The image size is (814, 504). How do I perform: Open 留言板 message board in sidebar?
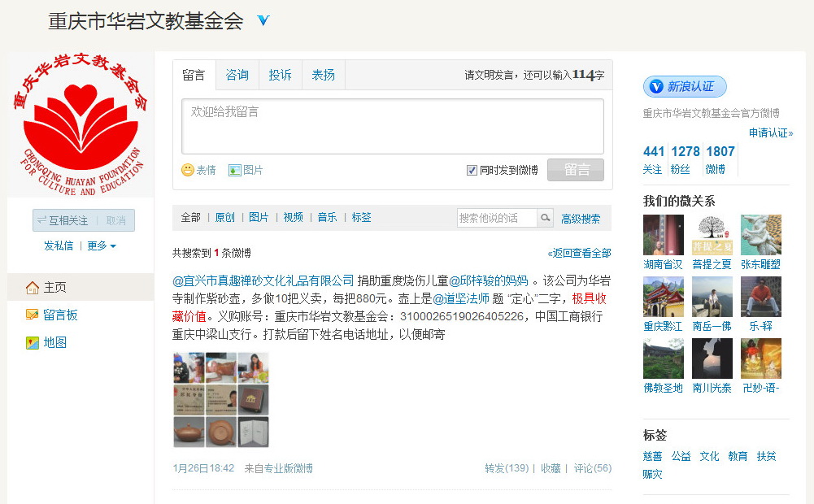(x=51, y=315)
